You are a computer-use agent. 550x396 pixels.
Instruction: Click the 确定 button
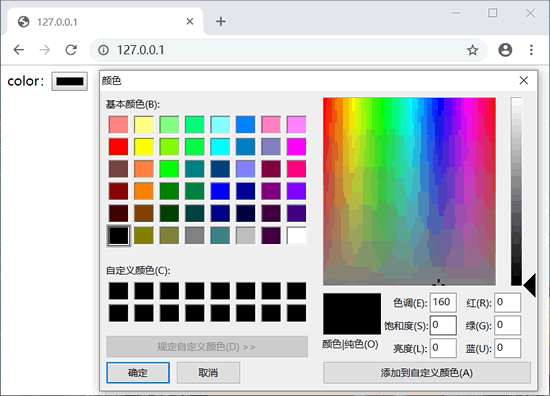click(138, 372)
